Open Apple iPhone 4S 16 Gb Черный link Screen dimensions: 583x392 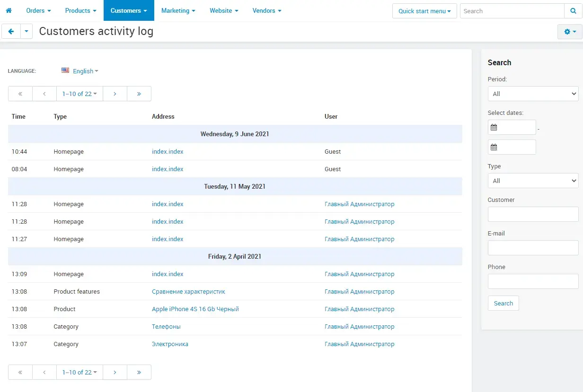[x=195, y=309]
